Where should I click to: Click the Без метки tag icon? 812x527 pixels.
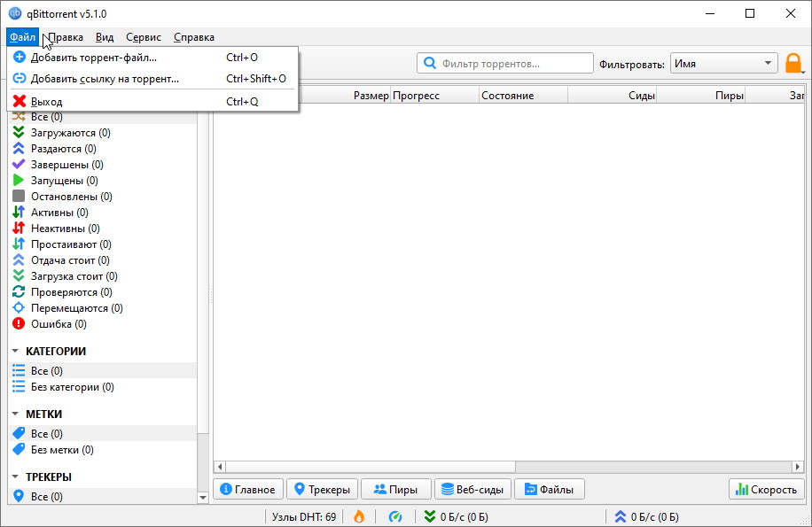(19, 449)
